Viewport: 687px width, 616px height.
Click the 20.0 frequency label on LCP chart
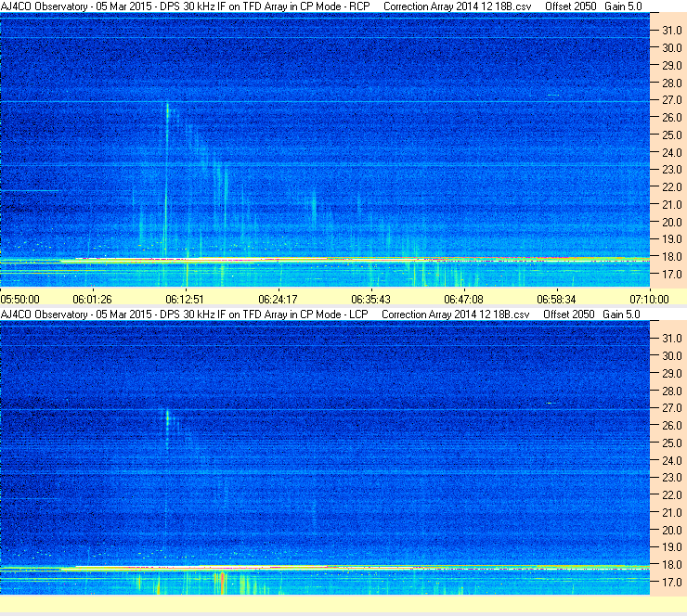click(x=671, y=530)
